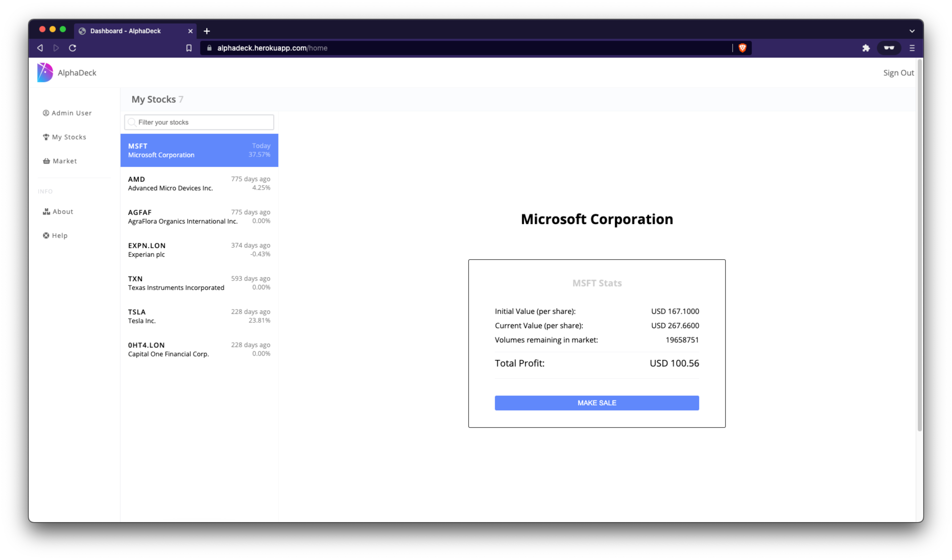This screenshot has height=560, width=952.
Task: Click the Help lifebuoy icon
Action: pos(46,236)
